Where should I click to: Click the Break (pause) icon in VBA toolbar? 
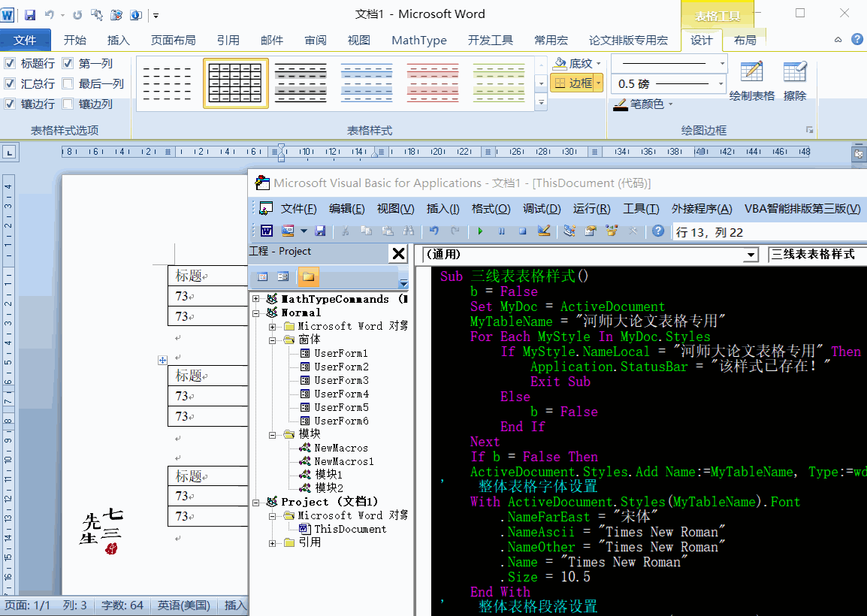click(x=501, y=231)
